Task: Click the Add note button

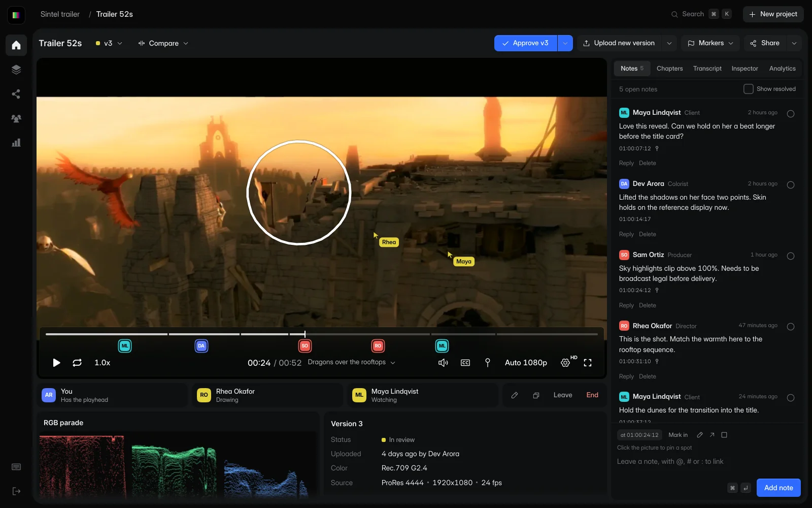Action: click(779, 488)
